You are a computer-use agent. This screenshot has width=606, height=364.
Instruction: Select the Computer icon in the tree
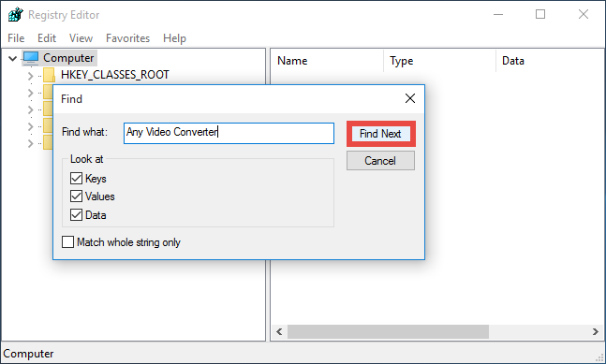point(31,58)
